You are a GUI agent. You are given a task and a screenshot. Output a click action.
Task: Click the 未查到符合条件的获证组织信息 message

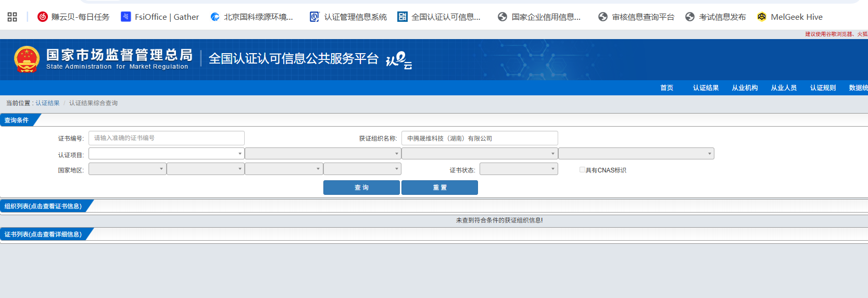(499, 220)
